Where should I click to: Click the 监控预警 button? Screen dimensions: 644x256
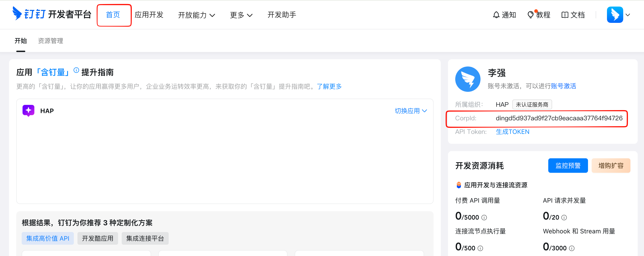(568, 166)
